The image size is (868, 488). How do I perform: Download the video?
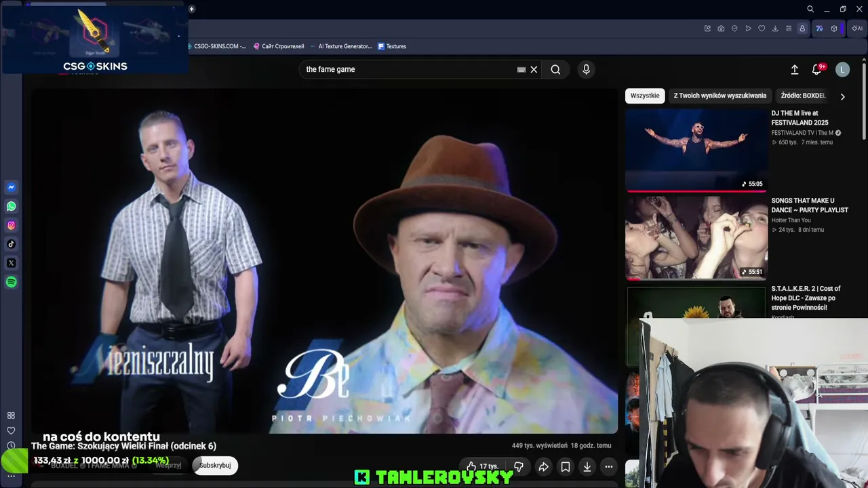[587, 466]
